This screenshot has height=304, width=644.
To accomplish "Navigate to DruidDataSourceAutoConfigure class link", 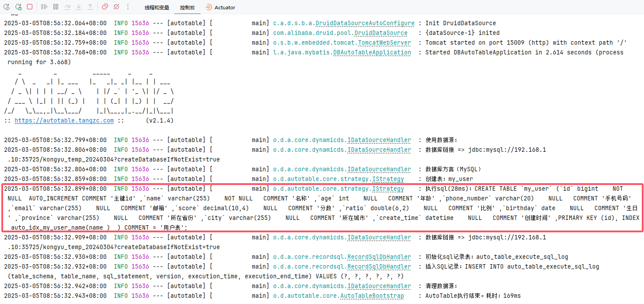I will (x=365, y=23).
